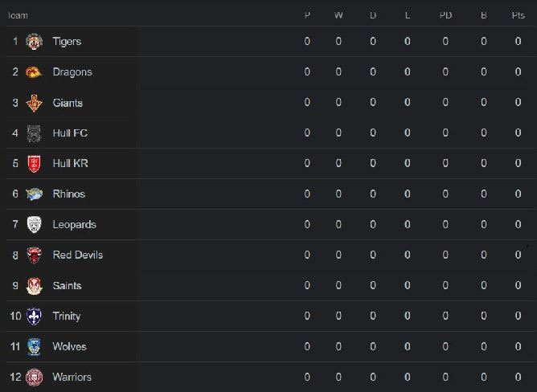The width and height of the screenshot is (537, 392).
Task: Open the Red Devils crest icon
Action: pyautogui.click(x=35, y=255)
